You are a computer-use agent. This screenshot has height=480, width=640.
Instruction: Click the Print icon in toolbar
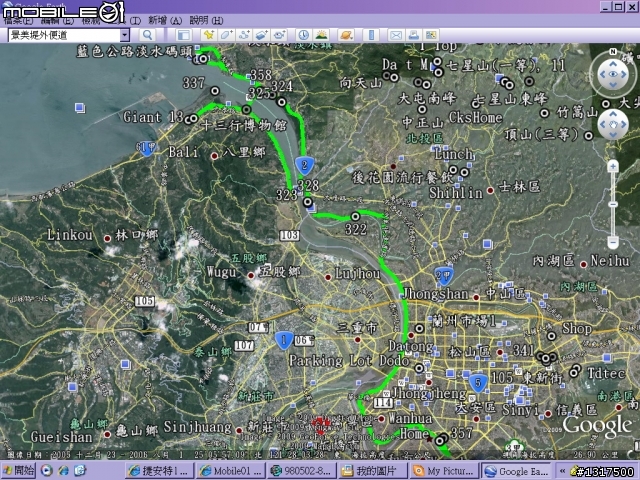pos(413,35)
